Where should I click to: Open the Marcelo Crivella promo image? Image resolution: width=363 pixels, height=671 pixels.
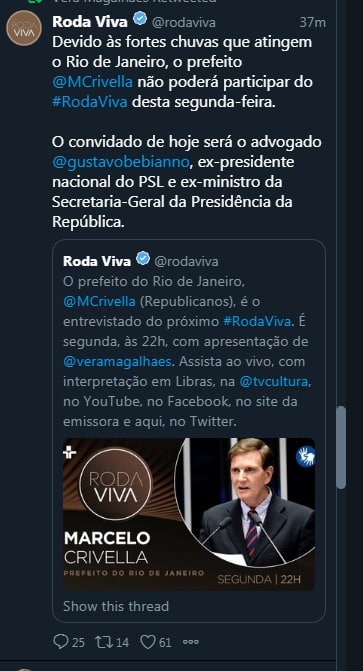tap(189, 514)
